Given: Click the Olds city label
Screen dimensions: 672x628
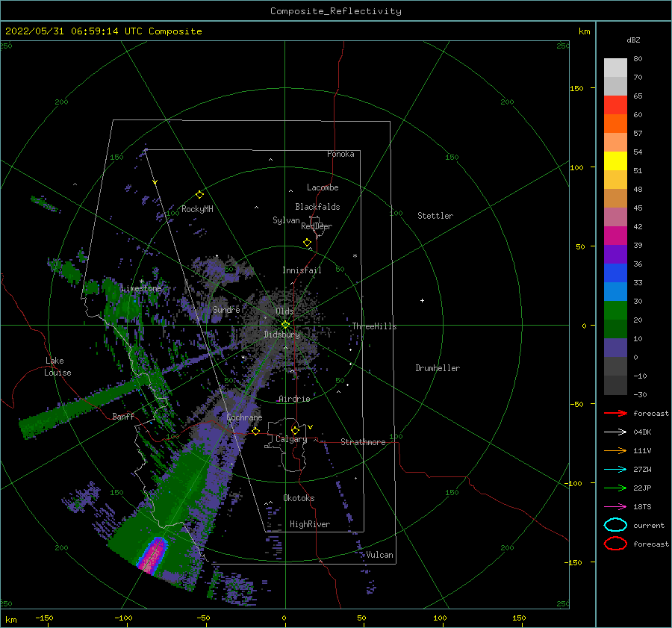Looking at the screenshot, I should 284,311.
